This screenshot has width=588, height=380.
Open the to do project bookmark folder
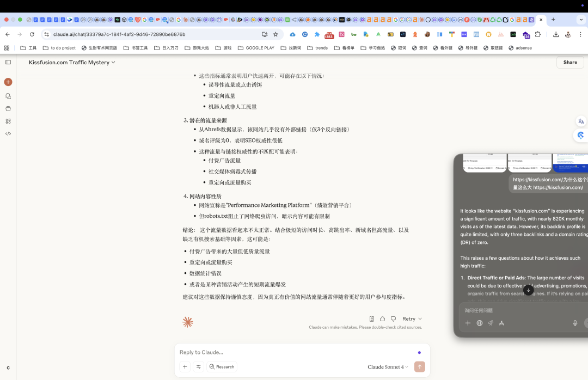click(59, 48)
